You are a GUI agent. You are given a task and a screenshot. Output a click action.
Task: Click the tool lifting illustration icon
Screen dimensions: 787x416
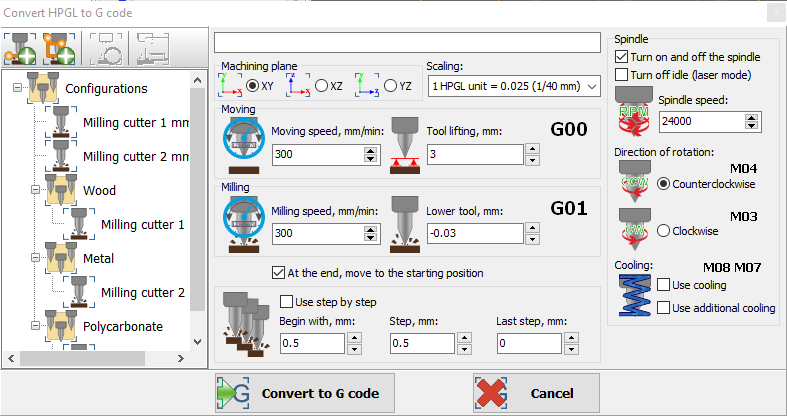405,146
